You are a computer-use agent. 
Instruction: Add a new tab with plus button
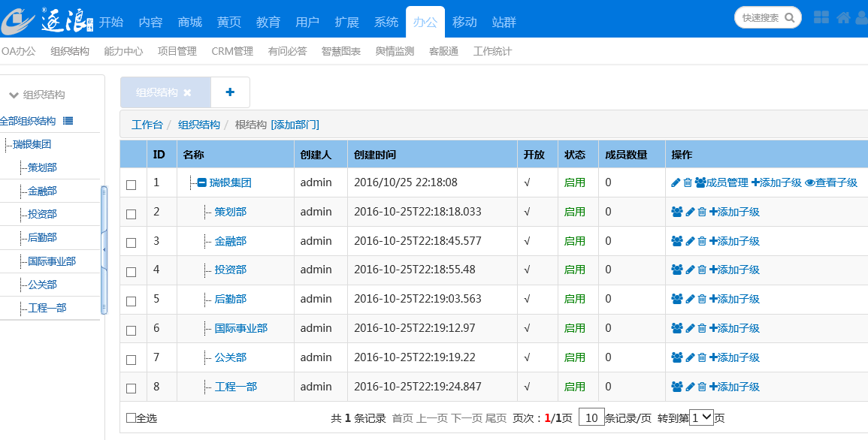230,92
